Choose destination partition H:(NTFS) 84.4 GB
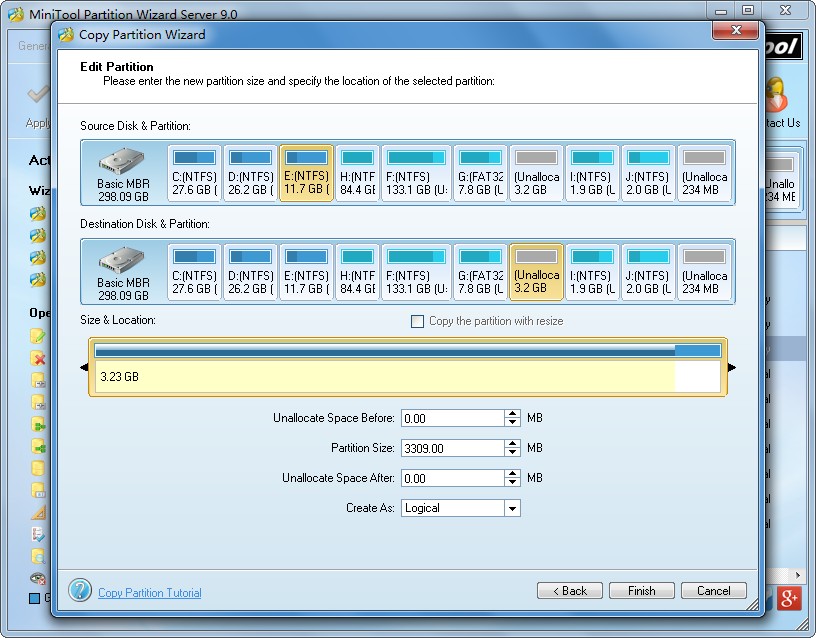Viewport: 816px width, 638px height. click(358, 272)
